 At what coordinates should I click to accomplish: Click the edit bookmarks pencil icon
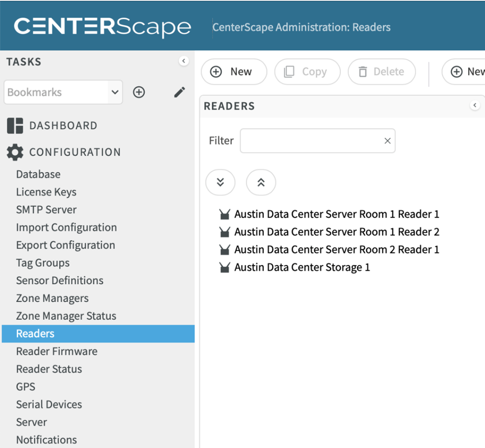tap(180, 92)
